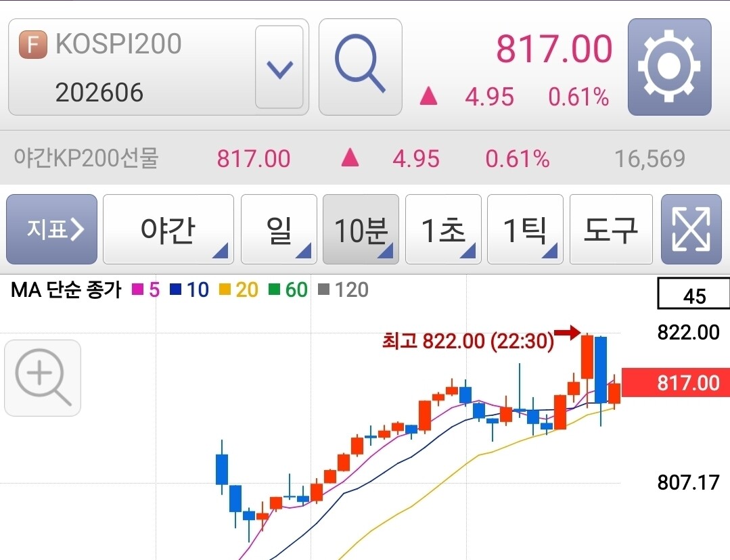Image resolution: width=730 pixels, height=560 pixels.
Task: Tap the red 817.00 current price tag
Action: click(x=675, y=383)
